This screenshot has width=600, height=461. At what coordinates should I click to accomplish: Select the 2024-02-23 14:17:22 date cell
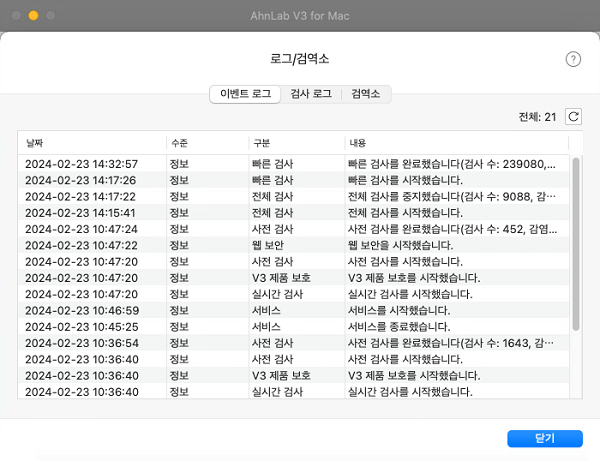click(80, 197)
